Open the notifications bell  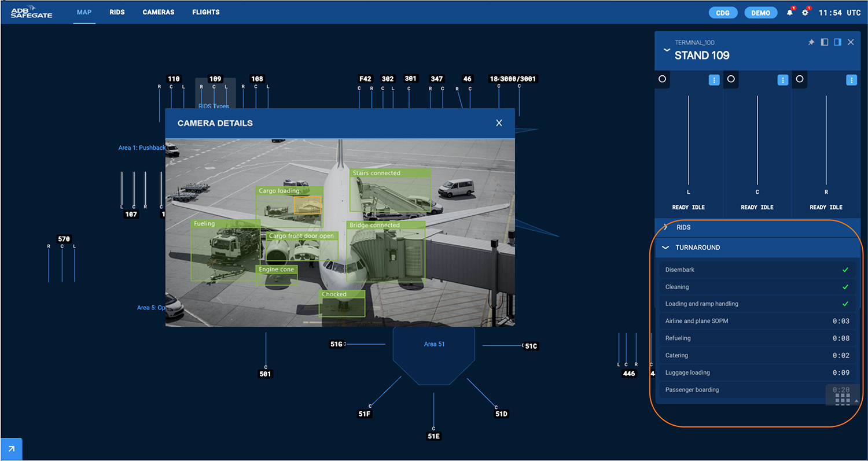click(789, 12)
